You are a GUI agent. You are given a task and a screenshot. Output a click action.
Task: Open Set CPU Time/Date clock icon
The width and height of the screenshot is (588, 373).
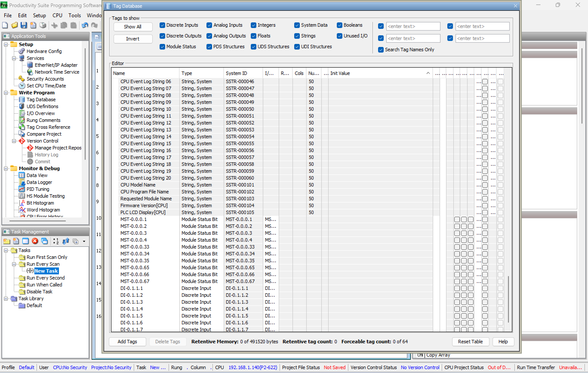click(22, 86)
